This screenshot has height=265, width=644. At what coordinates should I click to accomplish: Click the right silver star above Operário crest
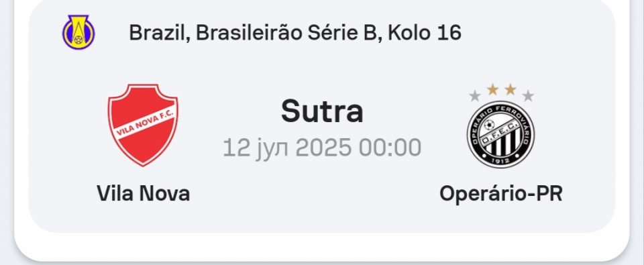528,96
